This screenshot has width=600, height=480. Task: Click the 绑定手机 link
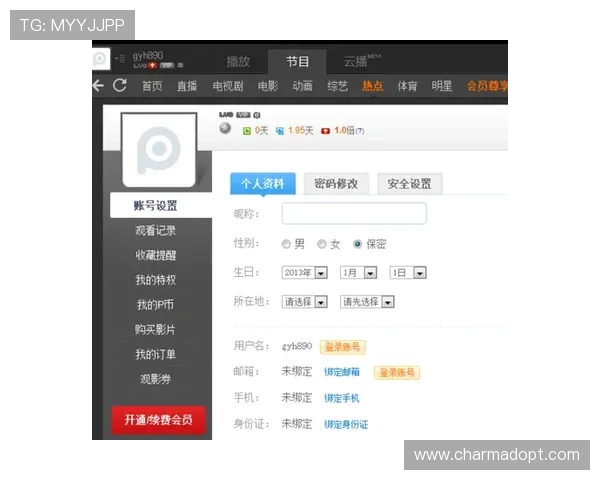[342, 398]
